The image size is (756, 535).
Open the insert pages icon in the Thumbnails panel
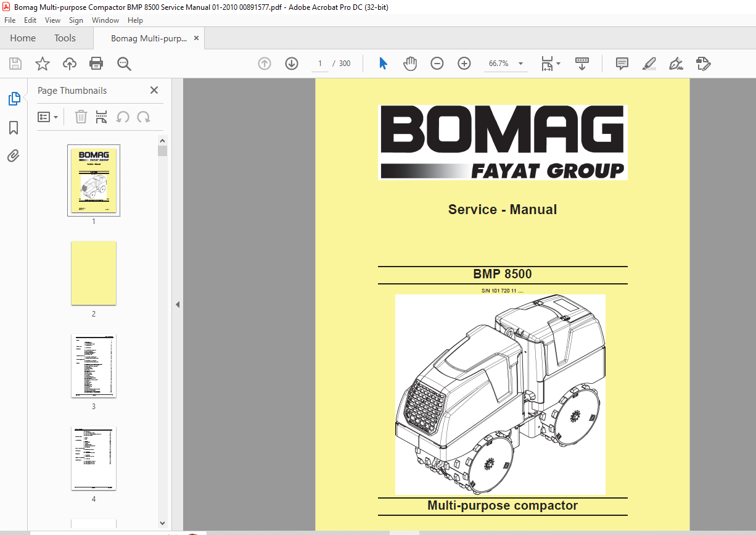pos(102,117)
